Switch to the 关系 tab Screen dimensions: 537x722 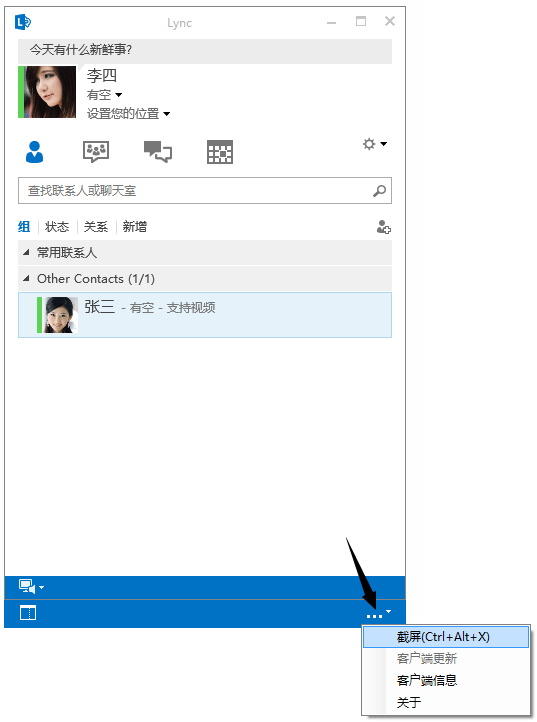pos(96,227)
